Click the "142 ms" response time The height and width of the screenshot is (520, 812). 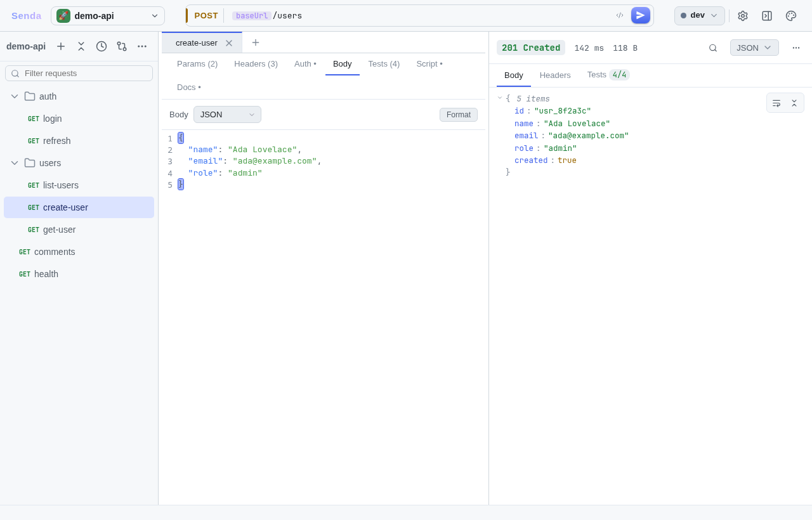589,48
